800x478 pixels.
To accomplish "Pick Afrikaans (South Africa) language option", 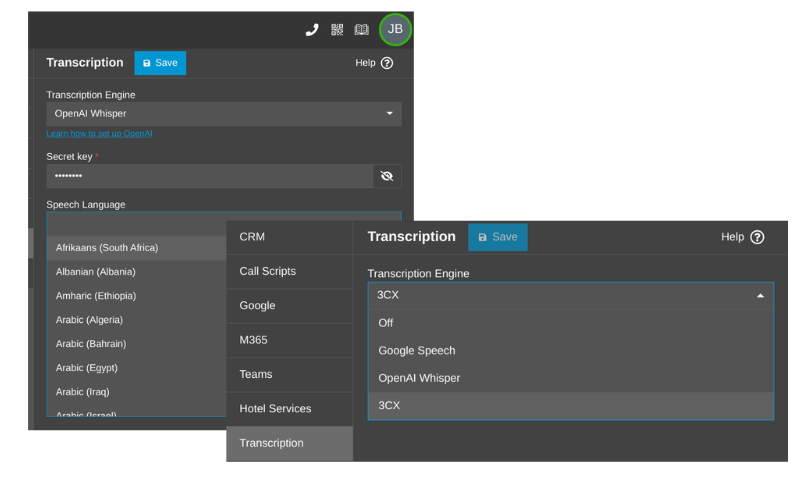I will [x=107, y=248].
